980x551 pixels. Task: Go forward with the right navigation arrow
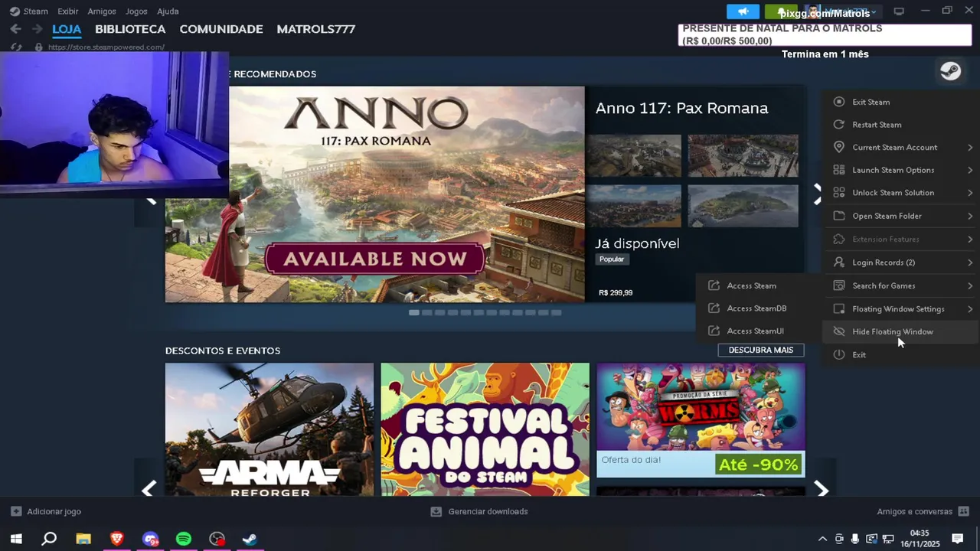37,29
